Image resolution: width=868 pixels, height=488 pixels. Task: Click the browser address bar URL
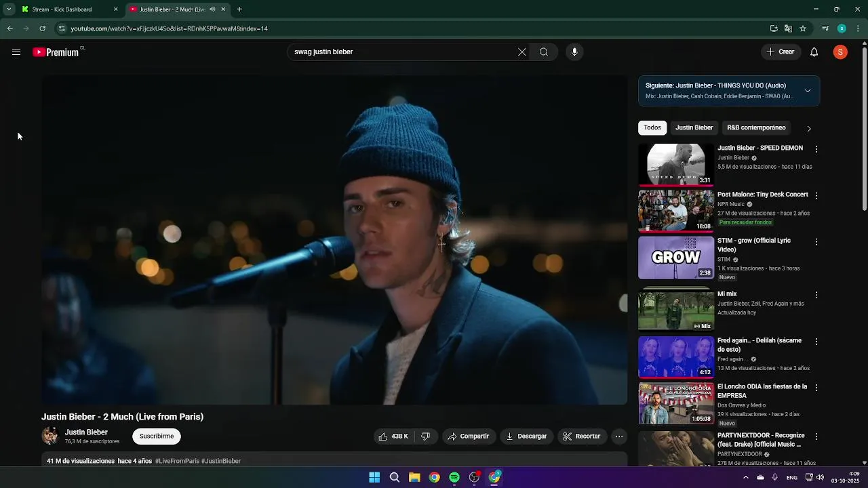click(169, 28)
